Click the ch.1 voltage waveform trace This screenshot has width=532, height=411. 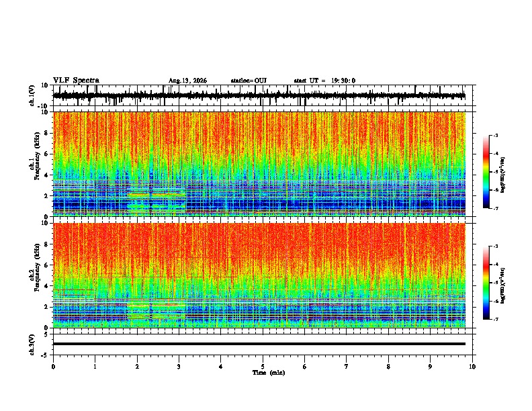coord(259,95)
